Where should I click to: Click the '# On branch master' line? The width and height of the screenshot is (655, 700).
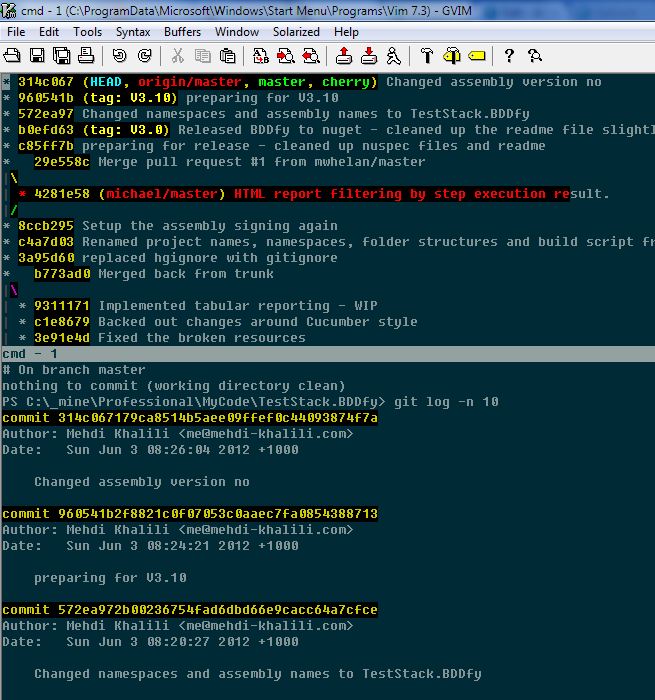74,370
